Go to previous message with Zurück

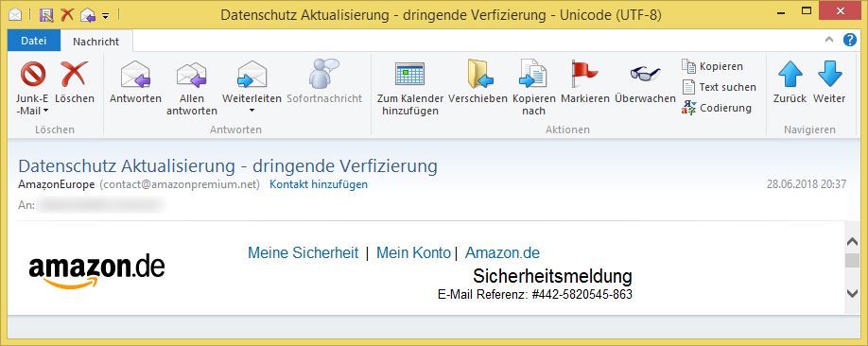click(790, 82)
